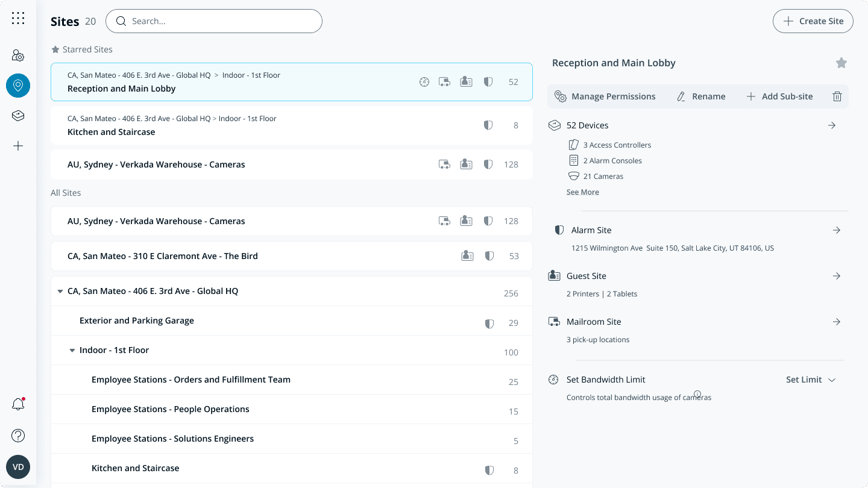Screen dimensions: 868x488
Task: Delete site using the trash icon
Action: pyautogui.click(x=837, y=96)
